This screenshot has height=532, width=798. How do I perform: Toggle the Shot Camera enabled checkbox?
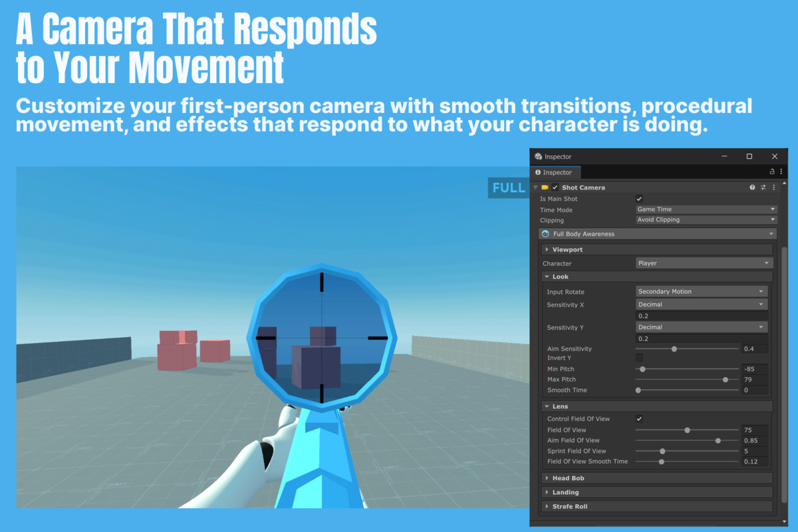click(555, 188)
